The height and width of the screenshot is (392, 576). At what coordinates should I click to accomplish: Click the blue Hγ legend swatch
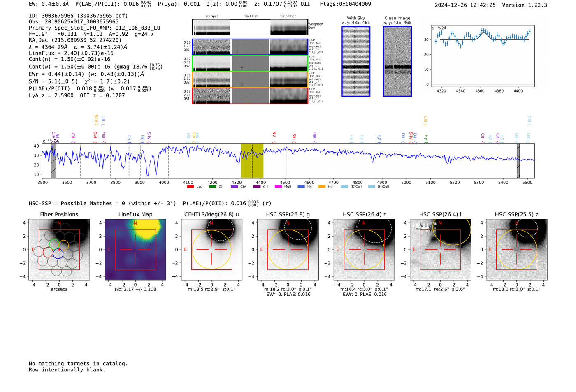301,186
